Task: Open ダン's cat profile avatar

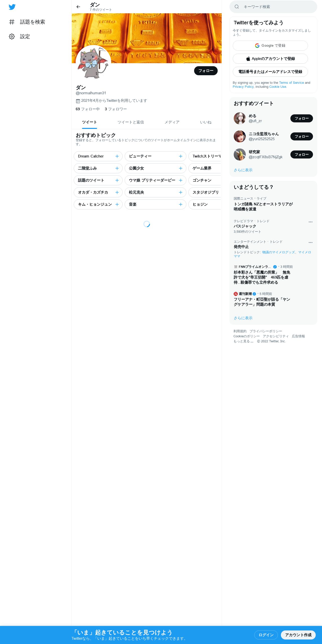Action: (93, 63)
